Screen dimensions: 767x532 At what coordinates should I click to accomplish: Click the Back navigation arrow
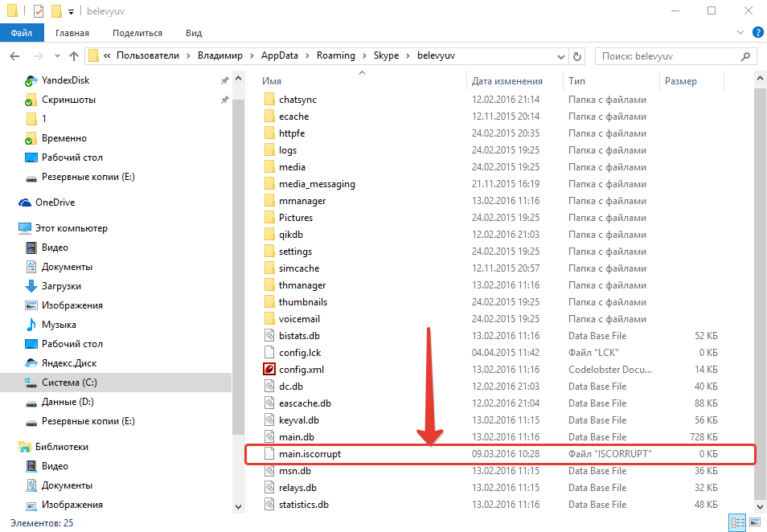coord(14,56)
